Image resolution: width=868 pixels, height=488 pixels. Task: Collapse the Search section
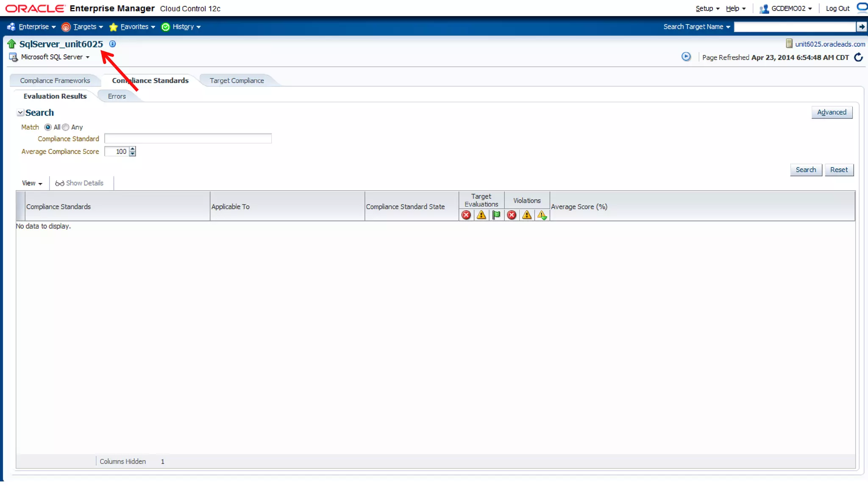[20, 113]
